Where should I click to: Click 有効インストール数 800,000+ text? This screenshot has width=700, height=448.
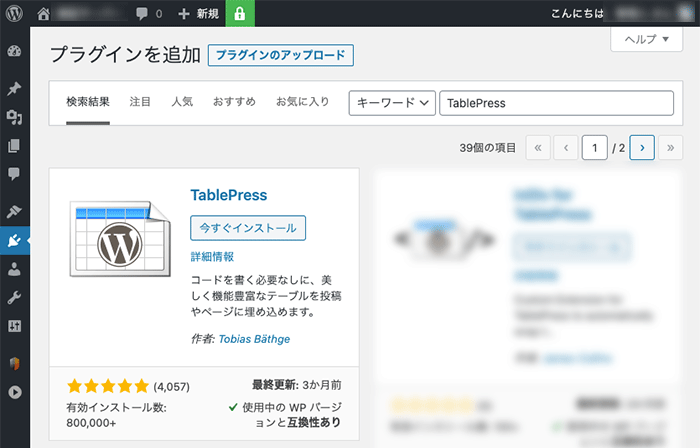(117, 415)
